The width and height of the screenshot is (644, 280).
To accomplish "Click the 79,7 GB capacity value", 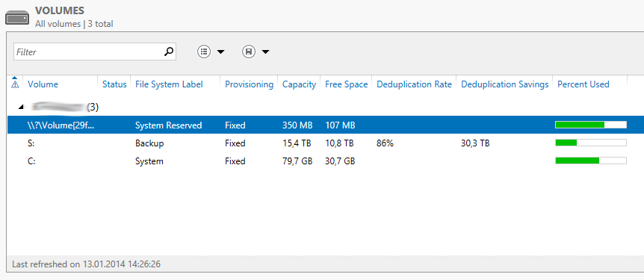I will pos(297,161).
